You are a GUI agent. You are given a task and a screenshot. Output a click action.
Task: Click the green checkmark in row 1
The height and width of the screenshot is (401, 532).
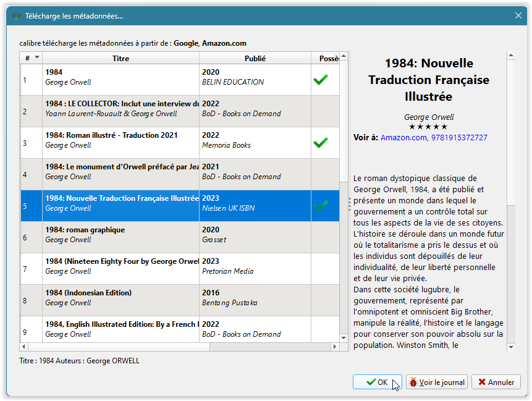[x=320, y=80]
